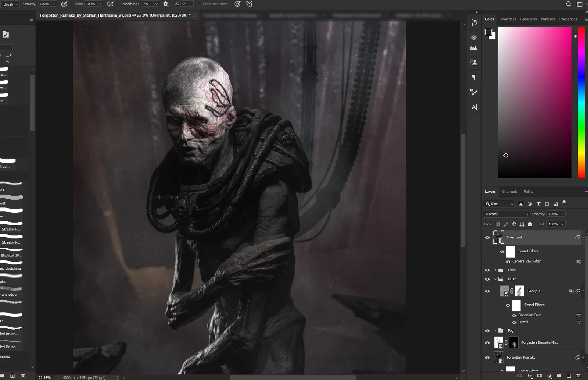Select the pressure for opacity icon
This screenshot has height=380, width=588.
(64, 4)
